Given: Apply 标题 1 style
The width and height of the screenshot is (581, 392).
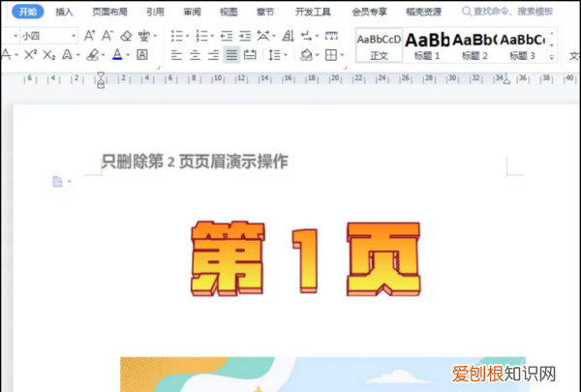Looking at the screenshot, I should point(427,45).
